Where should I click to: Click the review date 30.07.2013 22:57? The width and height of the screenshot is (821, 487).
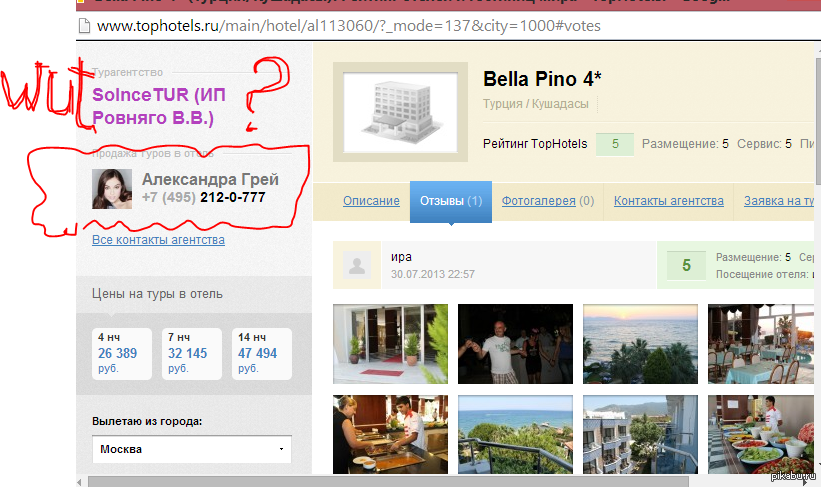[x=432, y=274]
